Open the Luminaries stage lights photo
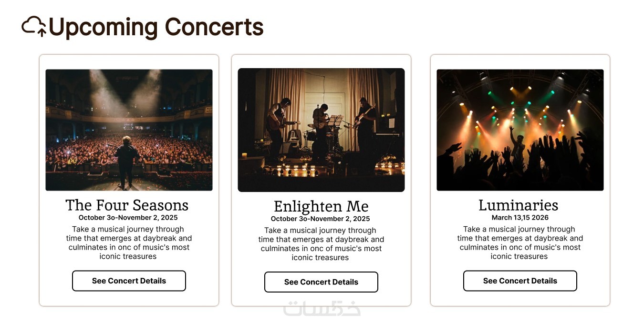The width and height of the screenshot is (644, 323). click(520, 130)
